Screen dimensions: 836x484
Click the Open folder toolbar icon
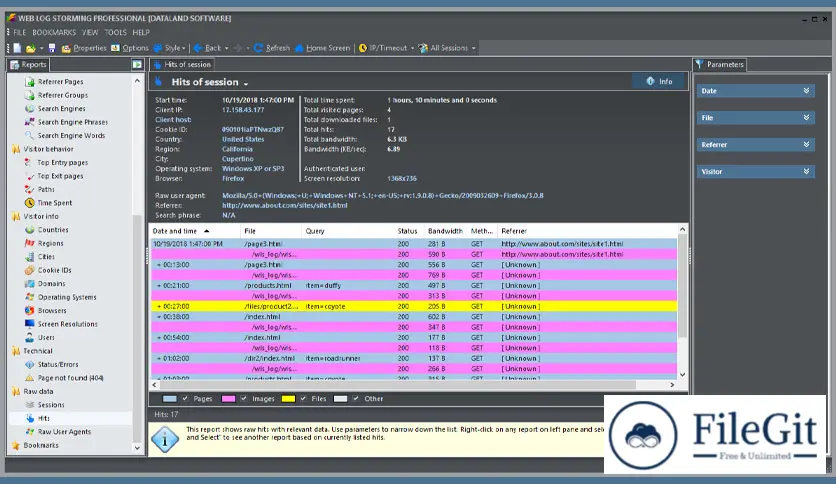(x=30, y=48)
